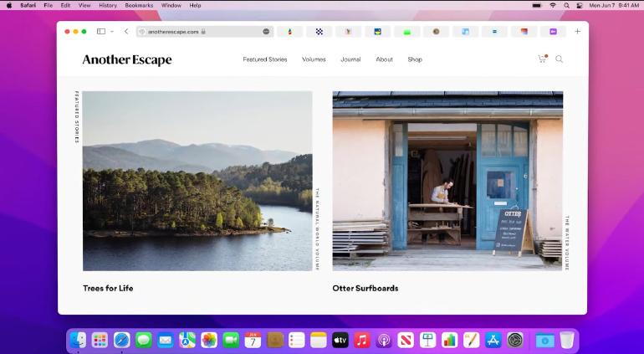
Task: Open the Journal nav link
Action: point(350,59)
